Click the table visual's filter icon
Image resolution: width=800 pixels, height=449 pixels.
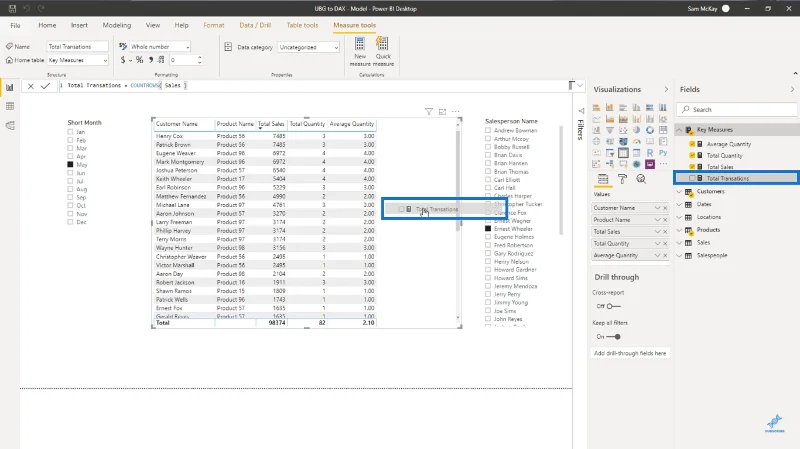coord(429,111)
